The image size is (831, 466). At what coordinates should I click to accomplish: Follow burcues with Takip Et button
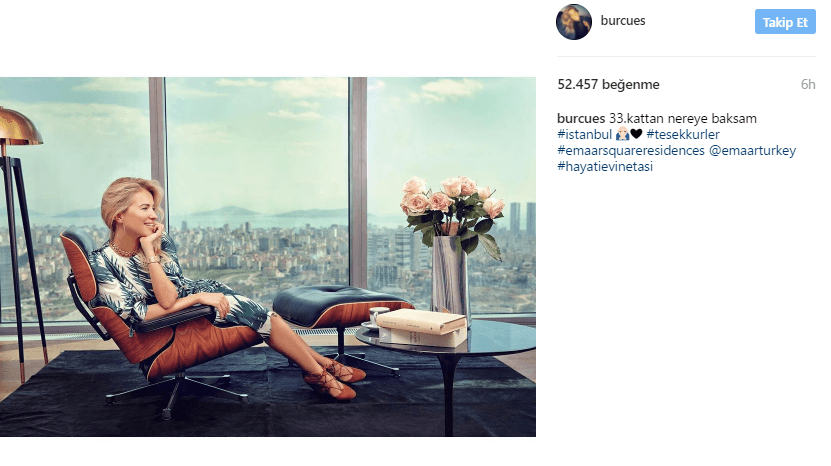tap(785, 22)
